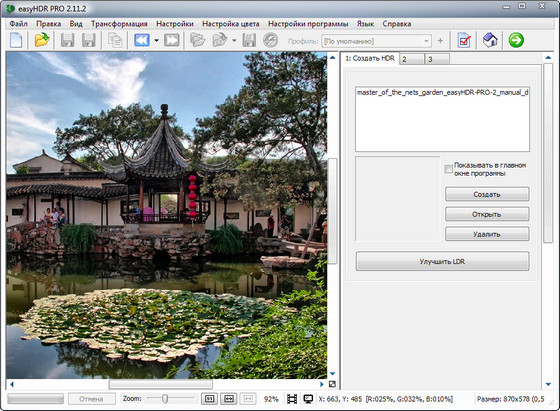Click the house homepage icon
Image resolution: width=560 pixels, height=411 pixels.
point(490,40)
